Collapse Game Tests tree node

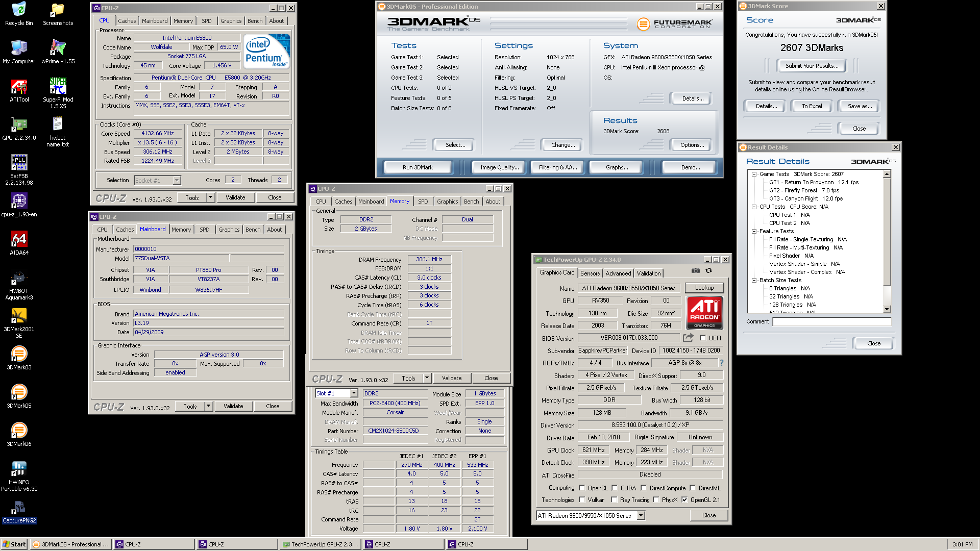[754, 174]
